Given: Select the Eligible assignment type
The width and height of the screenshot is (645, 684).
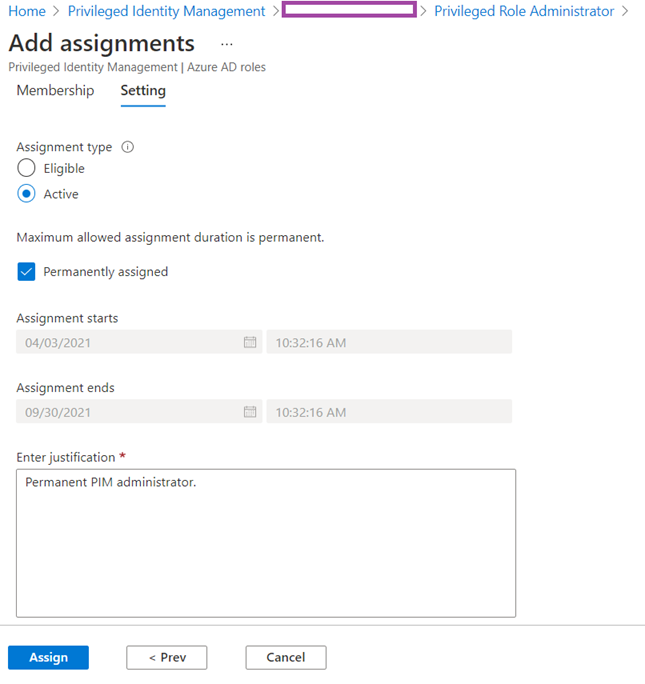Looking at the screenshot, I should [26, 168].
